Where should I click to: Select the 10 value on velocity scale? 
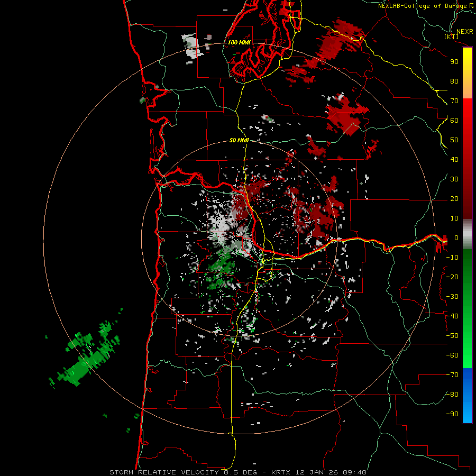coord(454,218)
